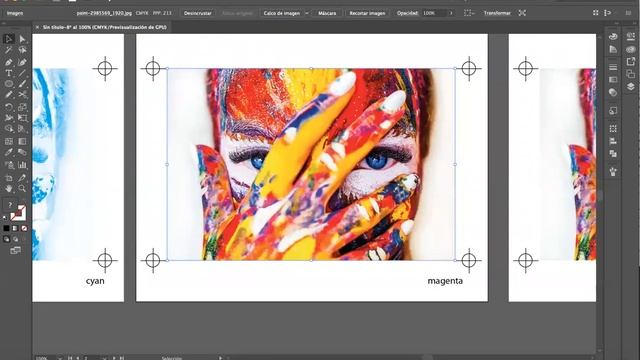This screenshot has width=640, height=360.
Task: Select the Magic Wand tool
Action: tap(9, 50)
